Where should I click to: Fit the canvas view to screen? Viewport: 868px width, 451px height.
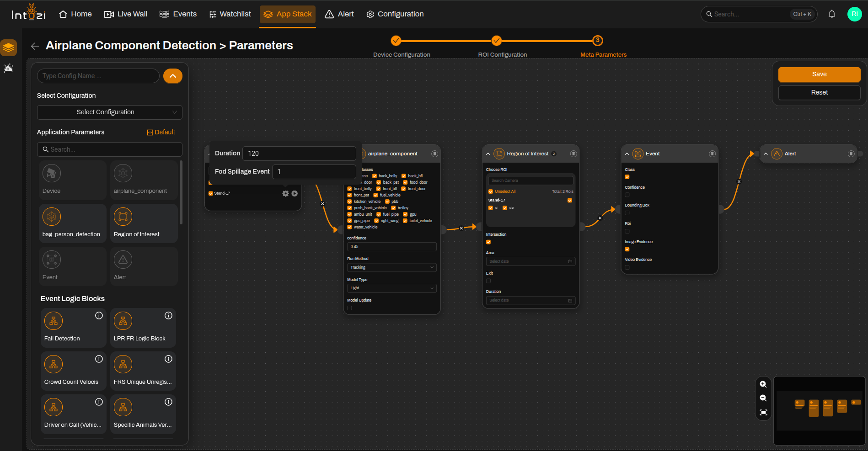click(763, 413)
